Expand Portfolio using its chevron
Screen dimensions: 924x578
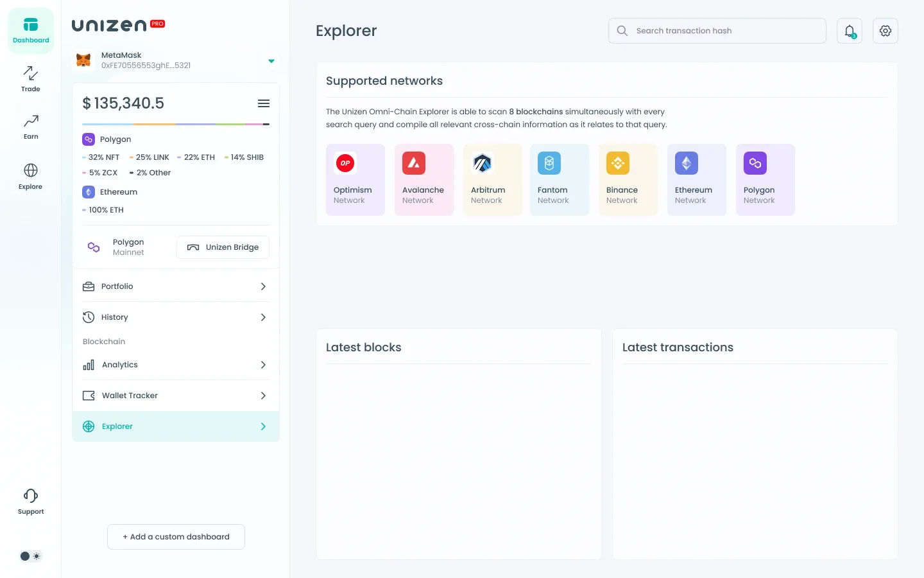(263, 286)
